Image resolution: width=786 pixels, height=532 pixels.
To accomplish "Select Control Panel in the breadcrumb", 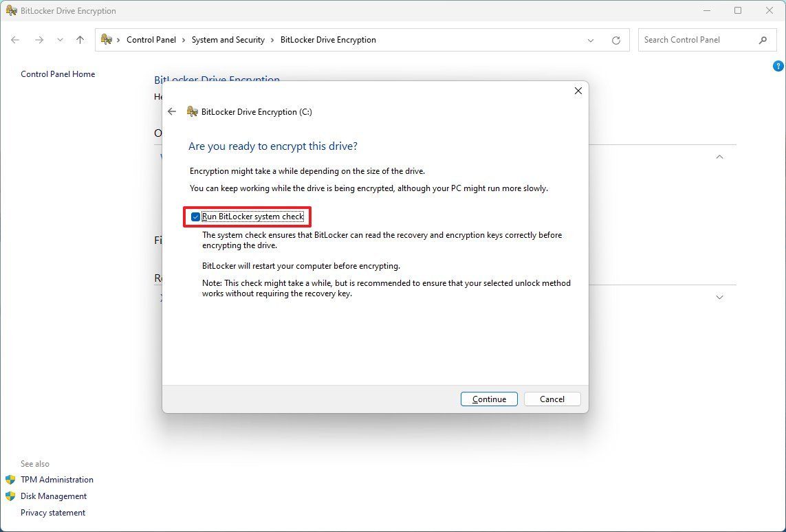I will pos(151,39).
